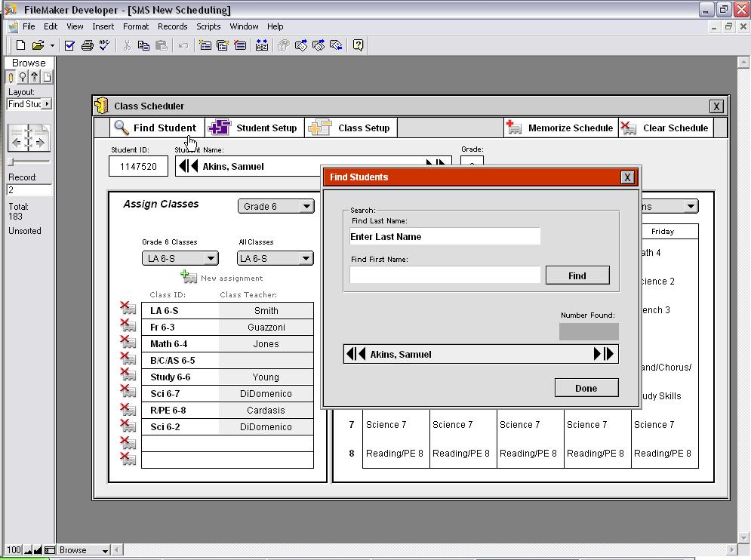
Task: Click the Duplicate Record toolbar icon
Action: 222,45
